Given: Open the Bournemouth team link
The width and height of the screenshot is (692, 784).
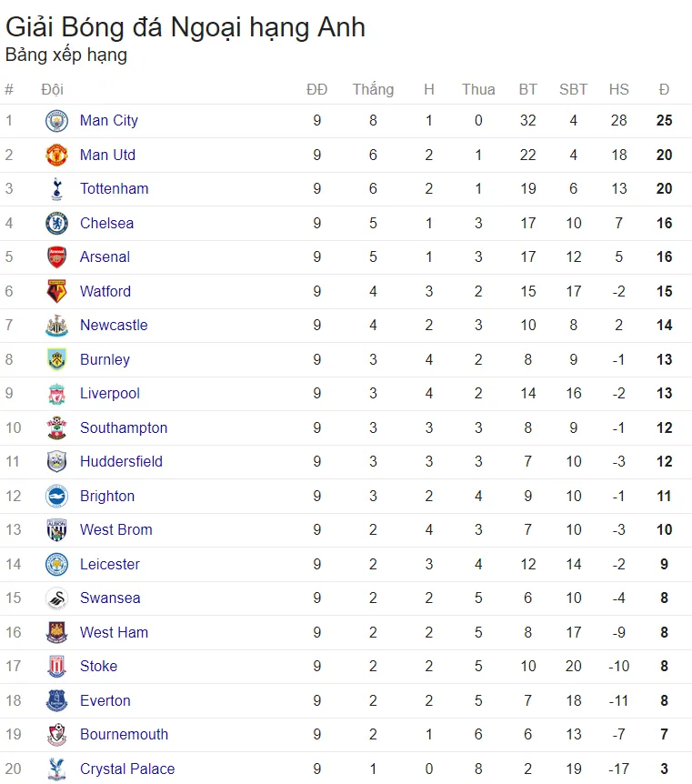Looking at the screenshot, I should point(124,735).
